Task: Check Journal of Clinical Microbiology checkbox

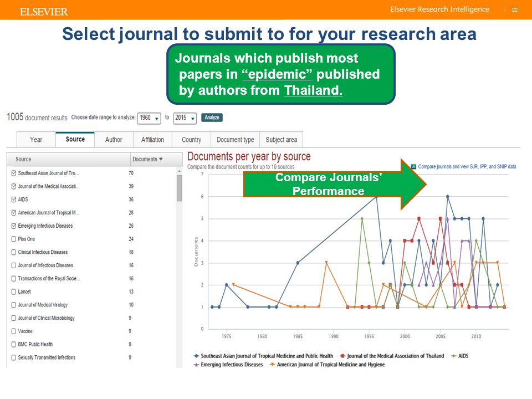Action: (x=13, y=318)
